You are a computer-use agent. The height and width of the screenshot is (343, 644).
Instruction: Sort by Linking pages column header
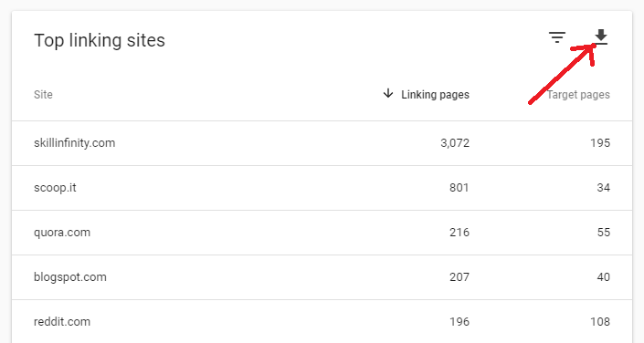[x=435, y=94]
